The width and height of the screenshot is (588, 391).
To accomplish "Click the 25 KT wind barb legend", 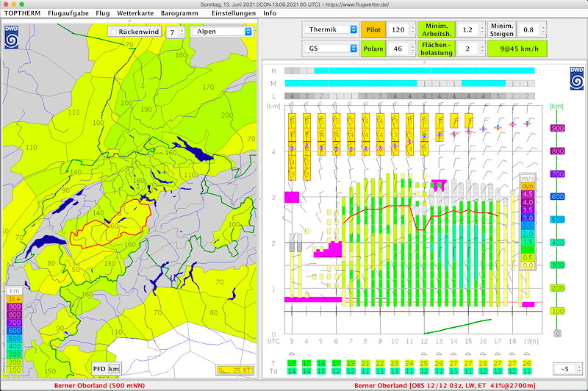I will (x=235, y=370).
